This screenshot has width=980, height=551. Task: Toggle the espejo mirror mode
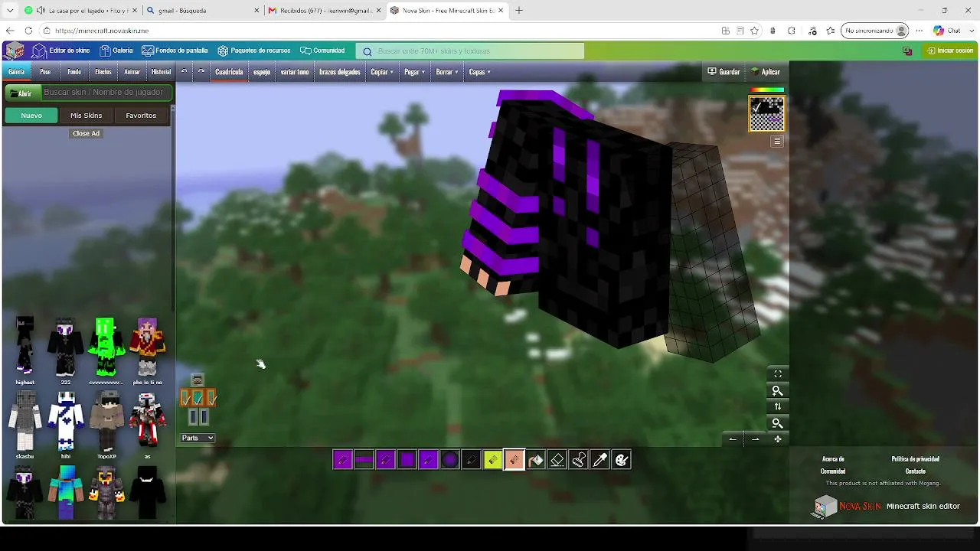tap(262, 72)
